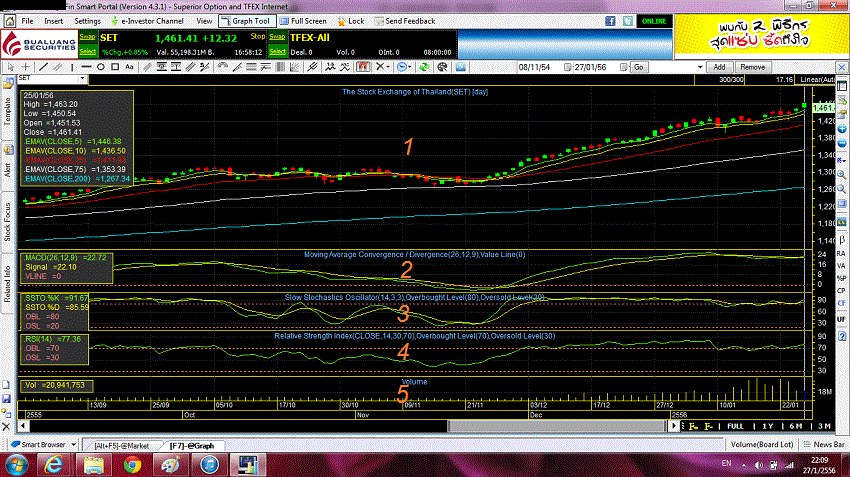Click the magnifier zoom icon on right sidebar
This screenshot has width=850, height=477.
[842, 175]
